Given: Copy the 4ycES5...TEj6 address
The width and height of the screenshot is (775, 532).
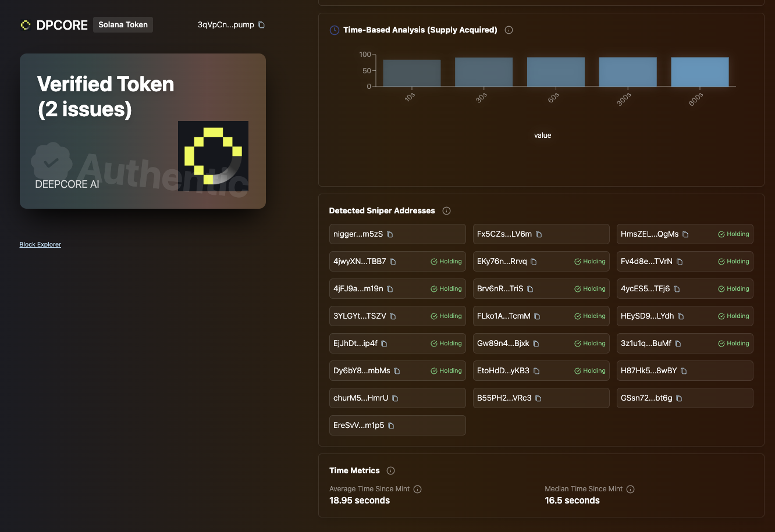Looking at the screenshot, I should [x=677, y=289].
